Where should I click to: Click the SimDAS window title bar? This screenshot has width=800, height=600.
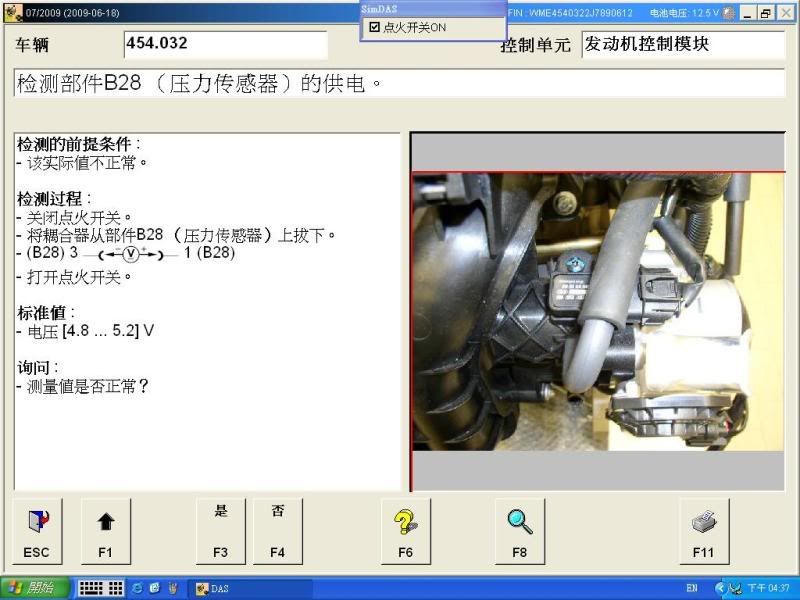point(432,8)
